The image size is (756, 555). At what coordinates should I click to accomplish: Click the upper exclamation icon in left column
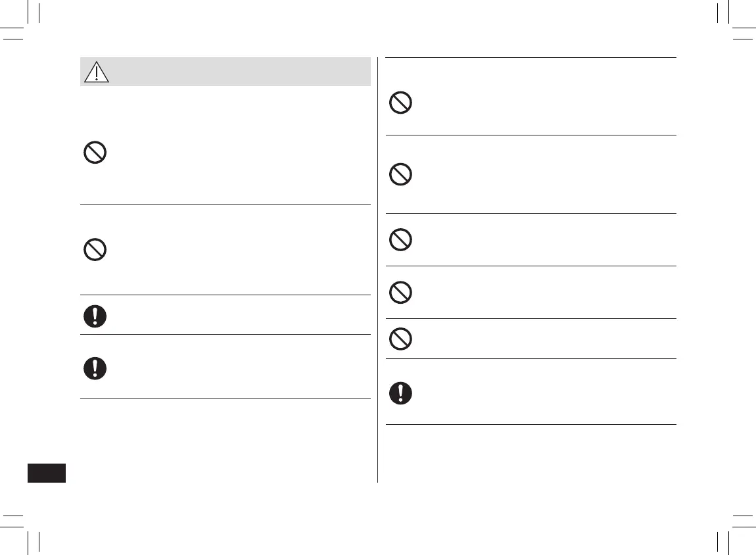(95, 316)
